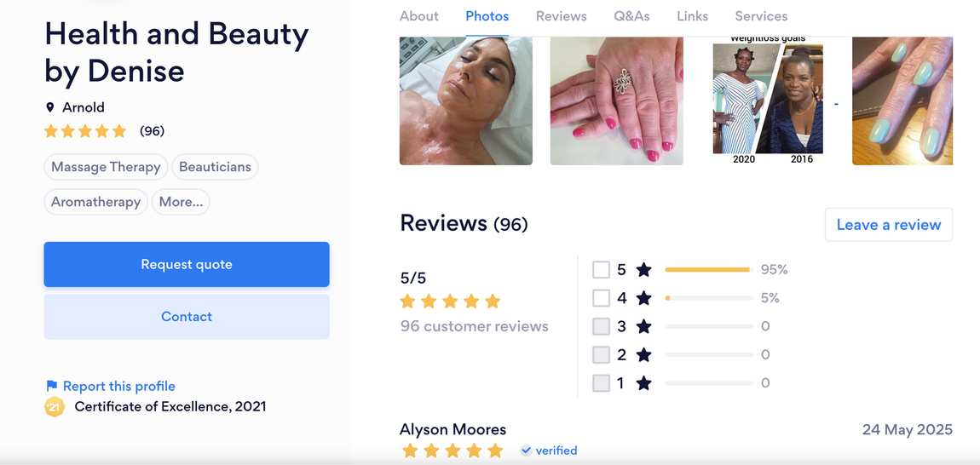Click the Leave a review button
The image size is (980, 465).
(889, 225)
